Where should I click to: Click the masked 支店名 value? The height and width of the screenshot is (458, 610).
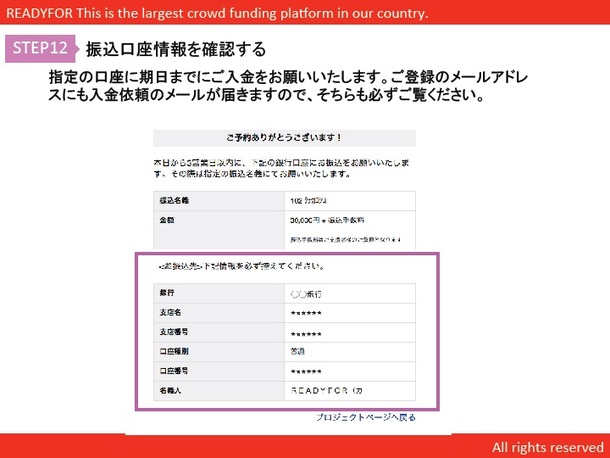pos(305,314)
